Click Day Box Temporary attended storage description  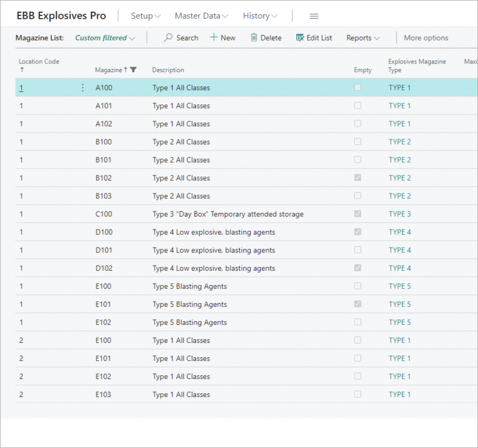[x=228, y=214]
